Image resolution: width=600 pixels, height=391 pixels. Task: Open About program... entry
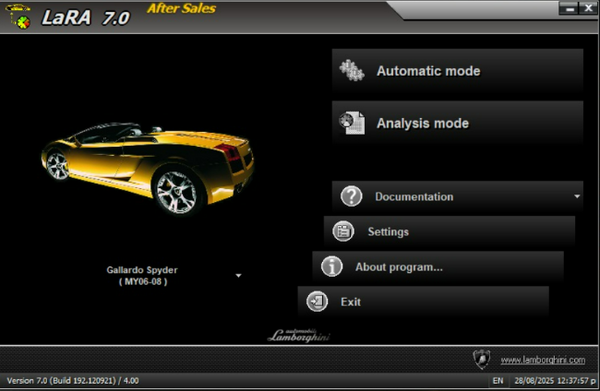point(438,267)
